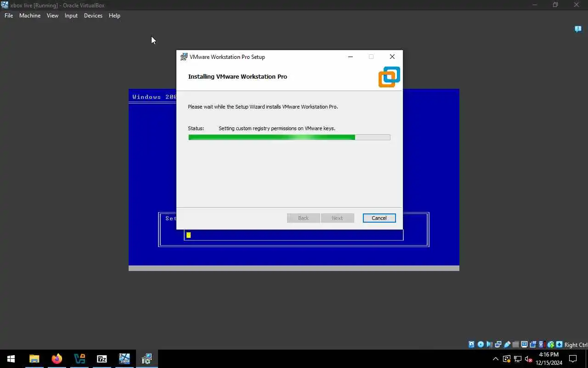Show hidden system tray icons
Image resolution: width=588 pixels, height=368 pixels.
495,359
